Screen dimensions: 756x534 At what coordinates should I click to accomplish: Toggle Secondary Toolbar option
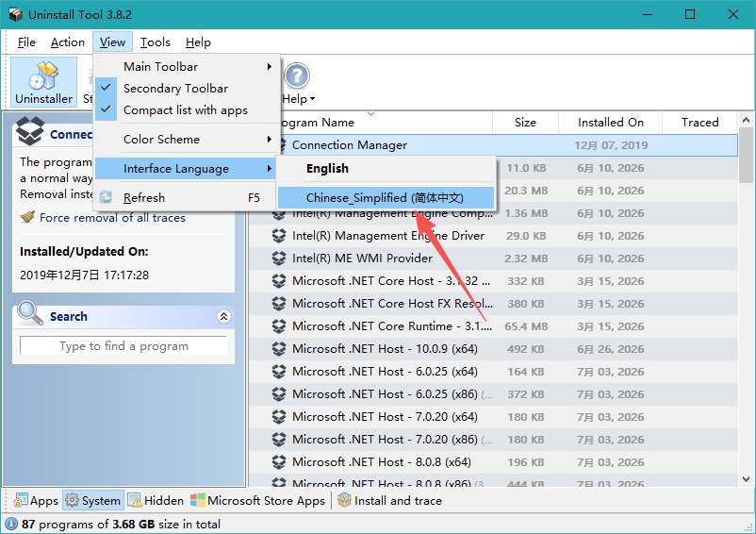pyautogui.click(x=187, y=89)
